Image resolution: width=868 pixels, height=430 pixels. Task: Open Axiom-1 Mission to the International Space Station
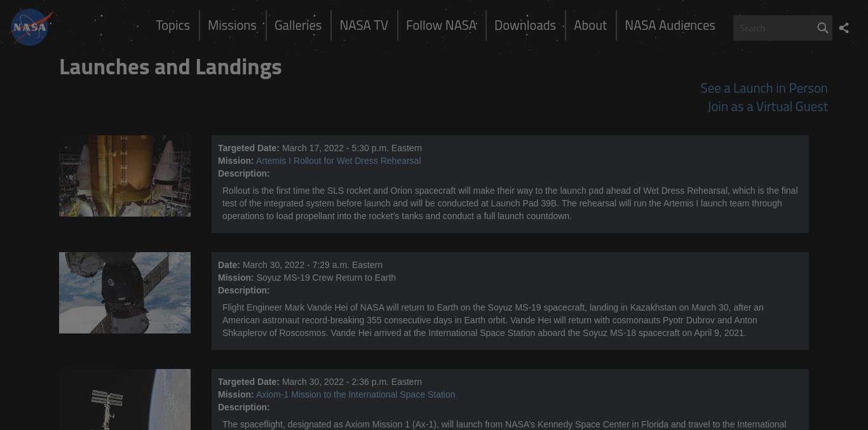355,394
